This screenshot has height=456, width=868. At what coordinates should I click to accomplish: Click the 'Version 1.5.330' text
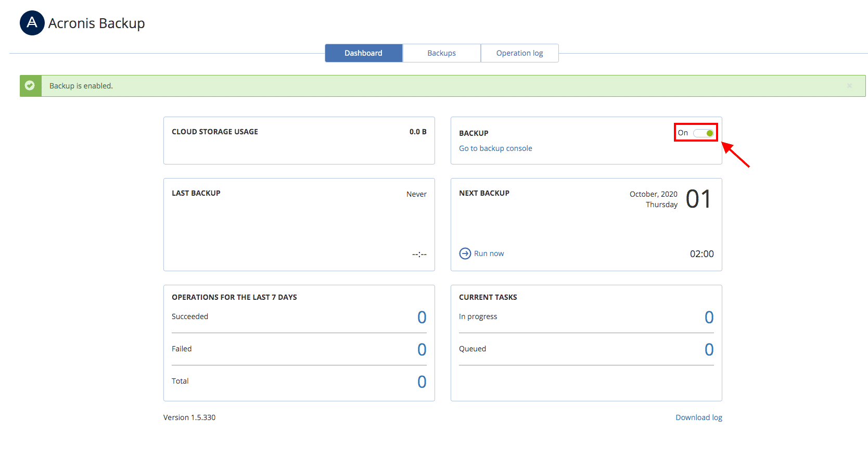pos(189,417)
